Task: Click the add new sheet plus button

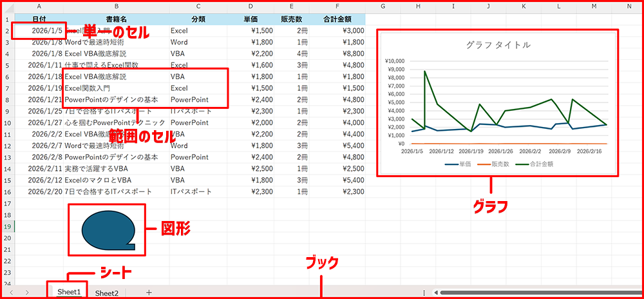Action: pos(149,293)
